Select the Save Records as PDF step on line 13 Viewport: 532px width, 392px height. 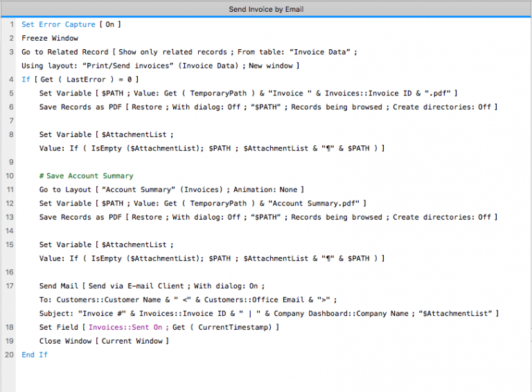click(x=268, y=217)
